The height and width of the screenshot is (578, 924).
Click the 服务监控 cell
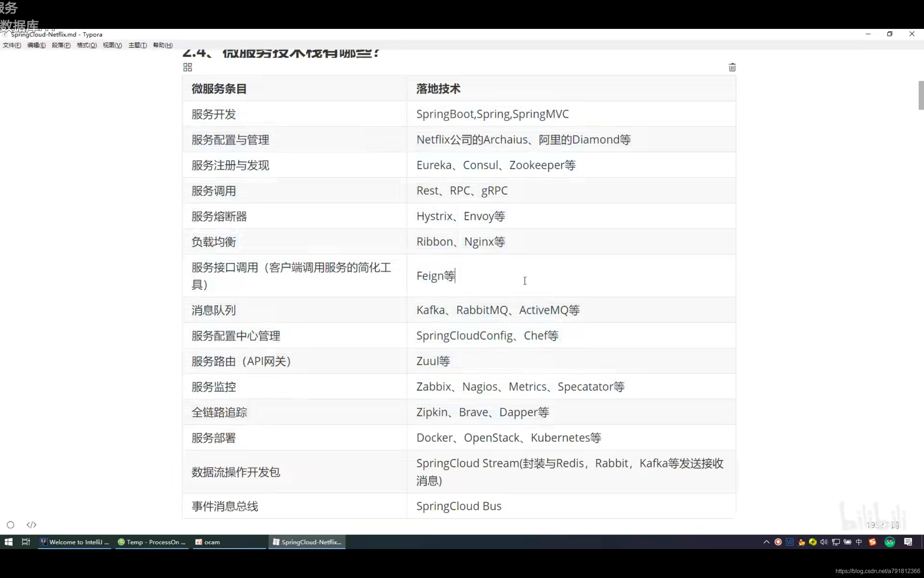click(x=295, y=387)
